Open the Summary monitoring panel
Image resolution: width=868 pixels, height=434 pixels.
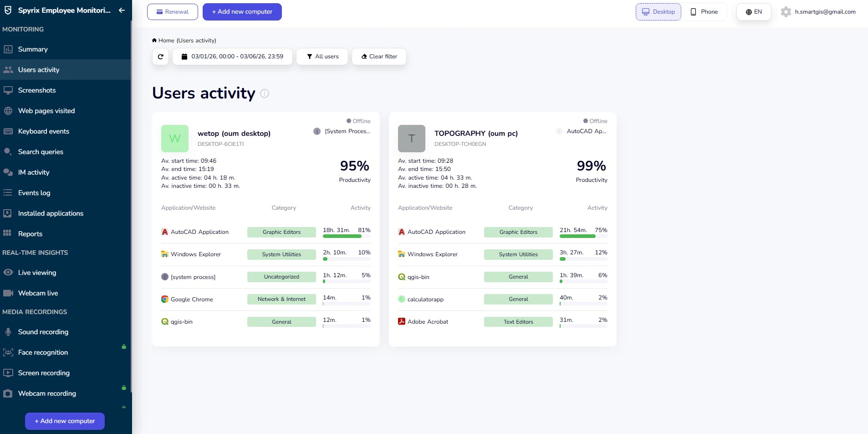pos(32,49)
